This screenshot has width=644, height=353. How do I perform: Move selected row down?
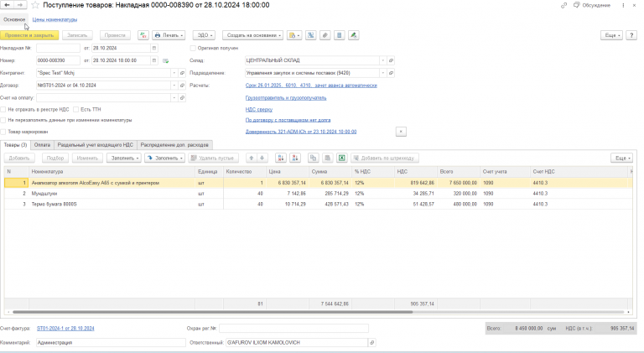point(262,158)
